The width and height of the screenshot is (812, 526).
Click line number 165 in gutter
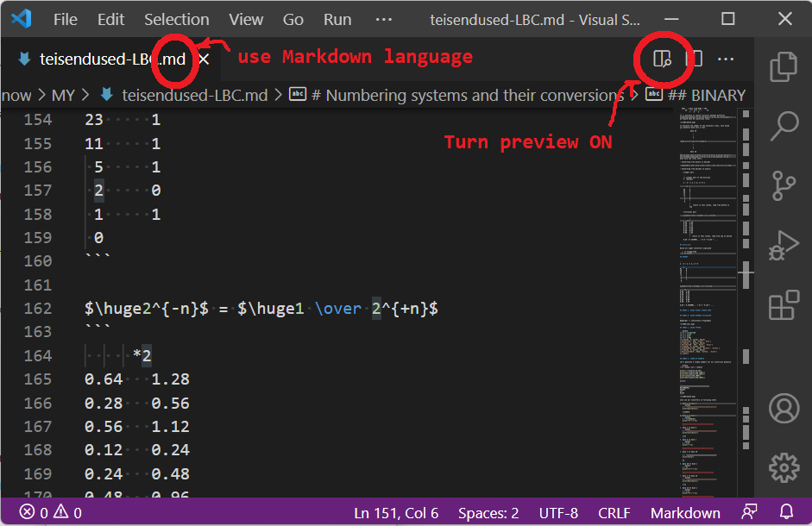(38, 379)
